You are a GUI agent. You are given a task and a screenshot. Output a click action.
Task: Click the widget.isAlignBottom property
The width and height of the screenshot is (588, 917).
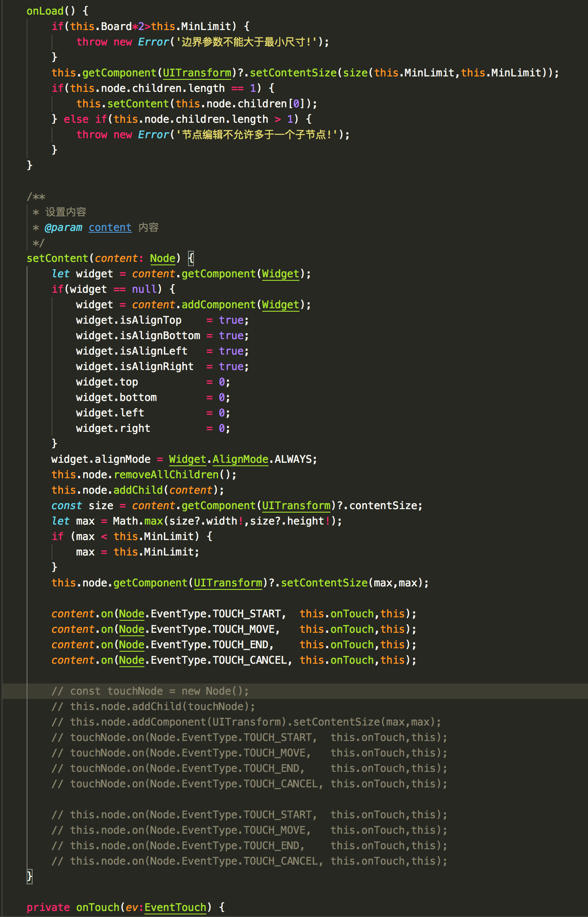(x=160, y=336)
